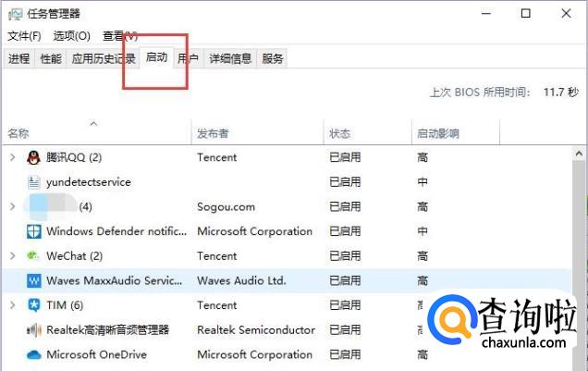Open the 选项(O) menu

(71, 36)
